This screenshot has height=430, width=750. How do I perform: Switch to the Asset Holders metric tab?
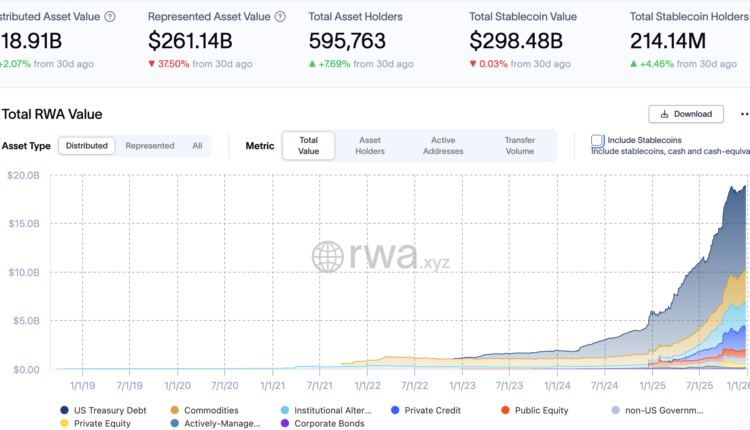point(370,146)
